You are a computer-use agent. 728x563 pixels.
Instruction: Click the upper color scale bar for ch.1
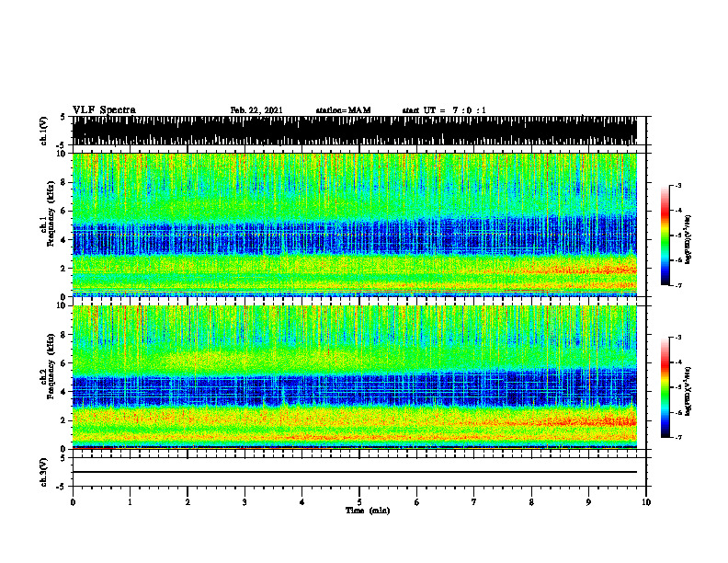[x=665, y=236]
